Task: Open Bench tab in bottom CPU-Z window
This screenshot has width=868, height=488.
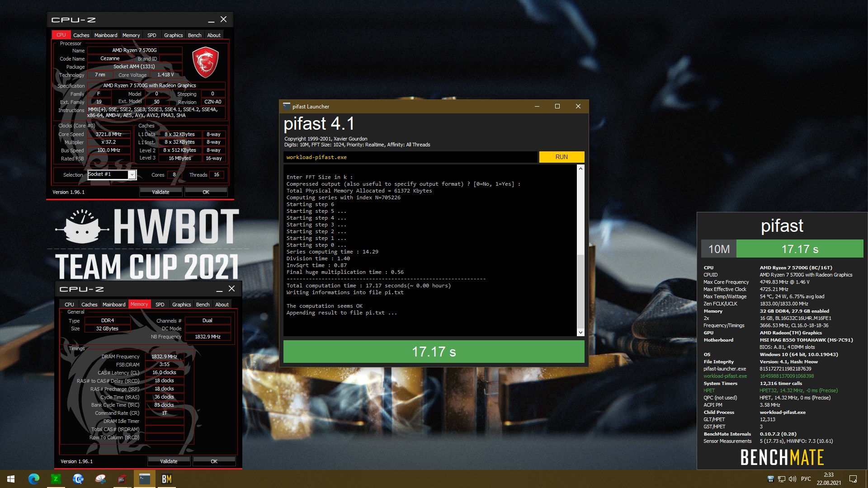Action: pos(203,305)
